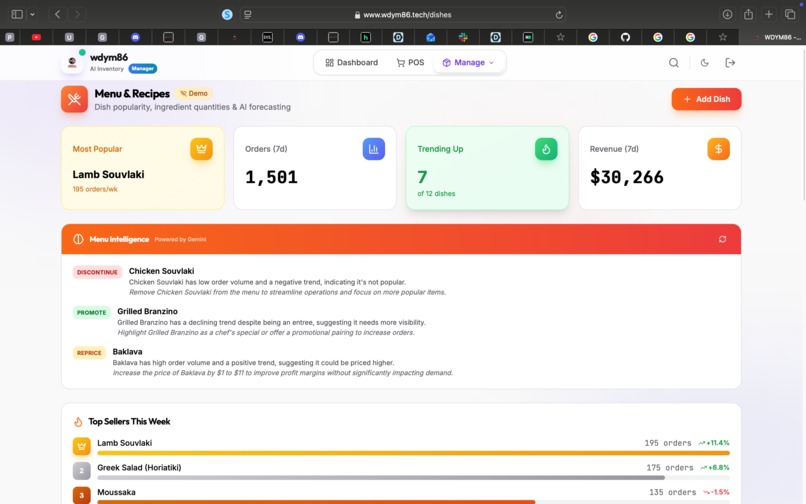The image size is (806, 504).
Task: Click the page vertical scrollbar
Action: pyautogui.click(x=803, y=123)
